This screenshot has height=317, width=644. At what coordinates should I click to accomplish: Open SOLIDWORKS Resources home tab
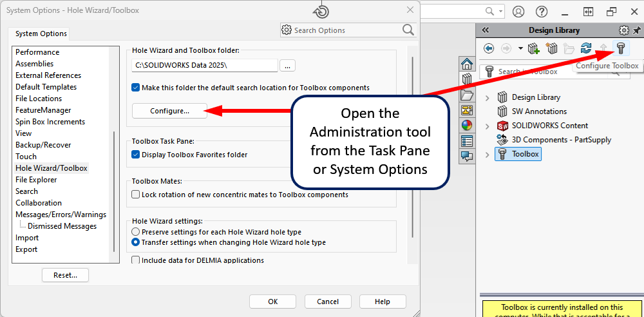coord(466,64)
